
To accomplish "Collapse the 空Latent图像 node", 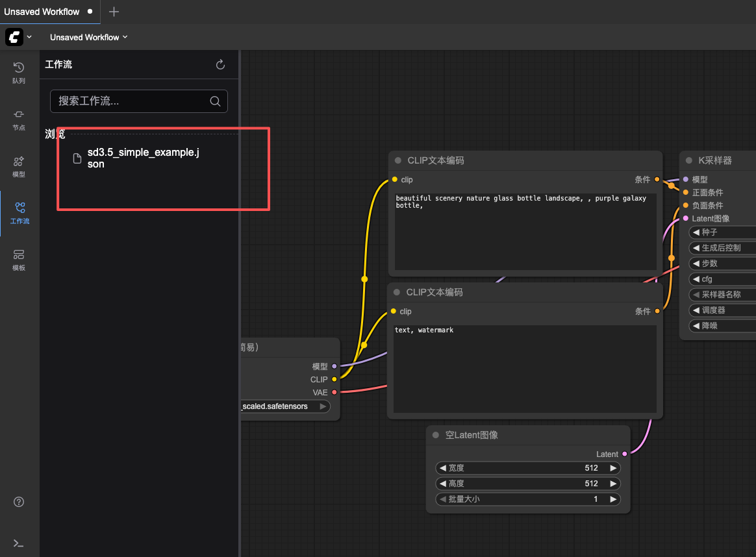I will [x=436, y=435].
